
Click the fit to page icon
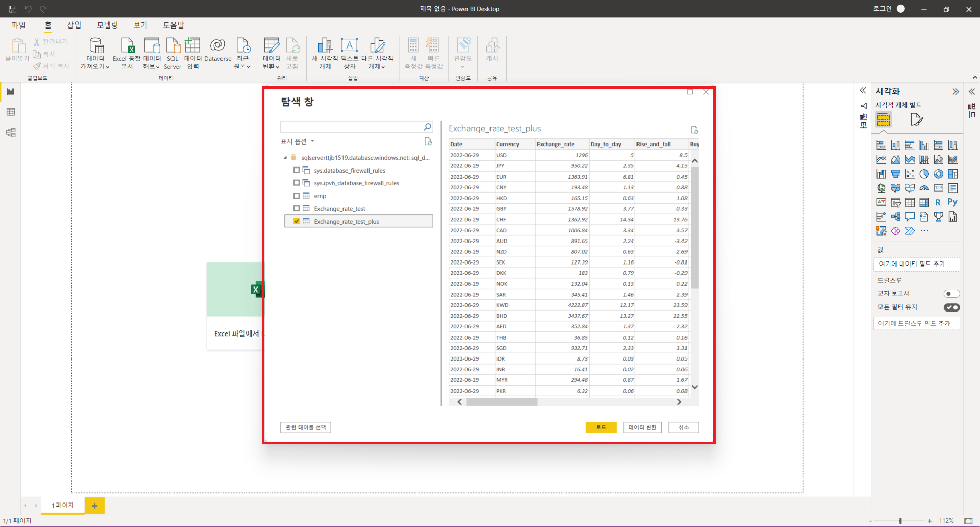point(968,521)
